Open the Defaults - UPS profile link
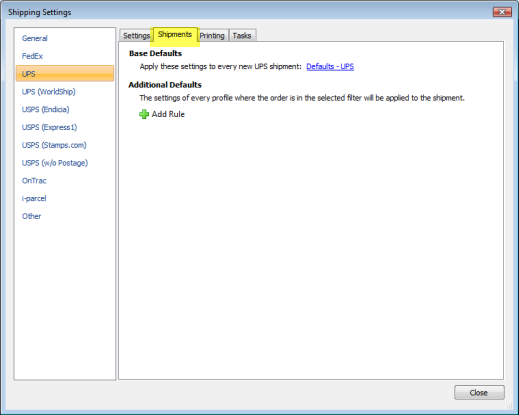Viewport: 519px width, 415px height. tap(330, 66)
